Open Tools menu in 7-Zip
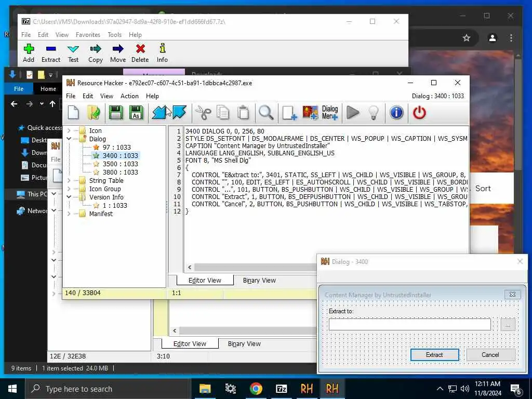This screenshot has height=399, width=532. (114, 35)
